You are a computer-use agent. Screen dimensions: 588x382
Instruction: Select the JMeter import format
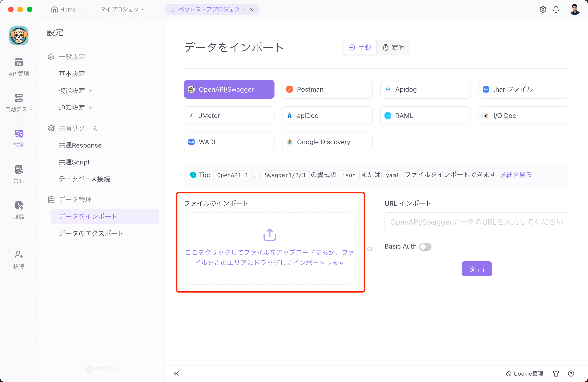coord(229,115)
